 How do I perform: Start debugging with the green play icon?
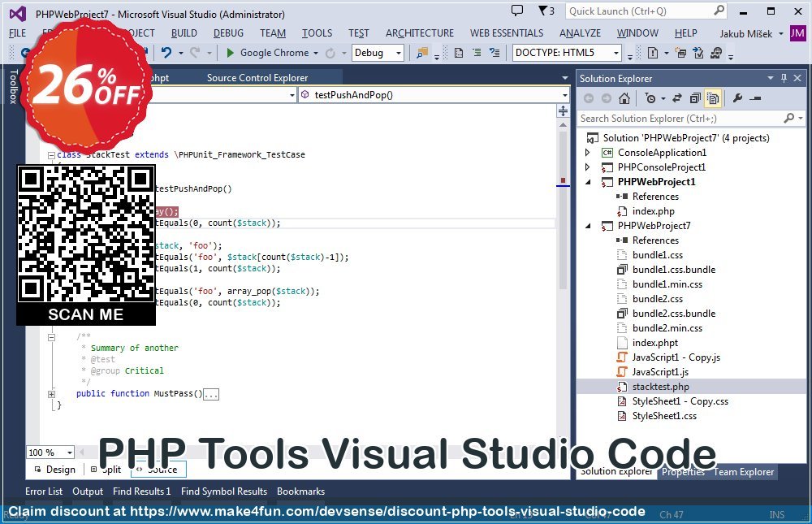[x=231, y=53]
